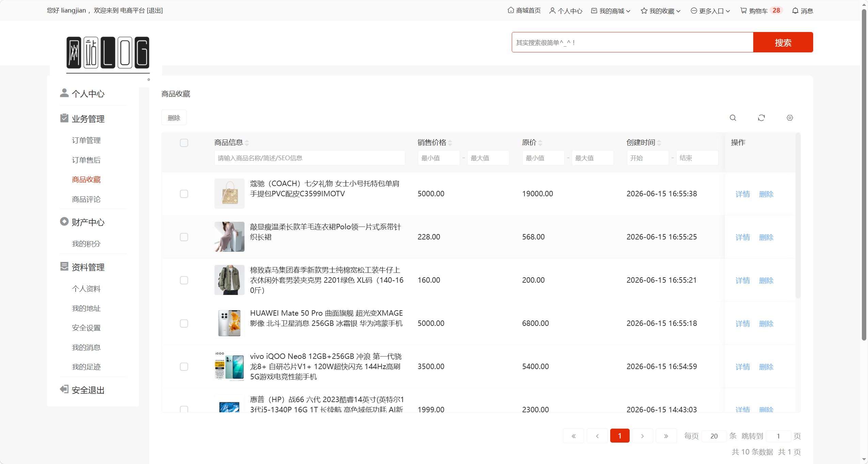Focus the 跳转到 page number field

pos(778,436)
